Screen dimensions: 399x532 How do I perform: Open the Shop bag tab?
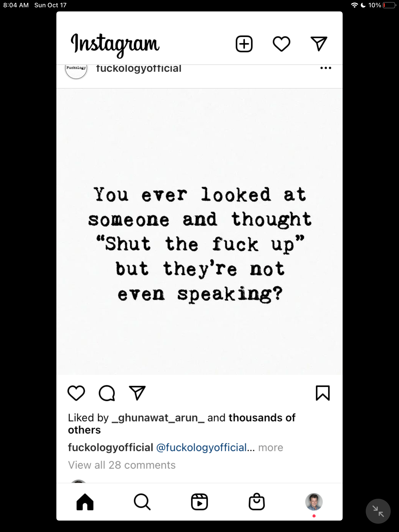pos(257,502)
